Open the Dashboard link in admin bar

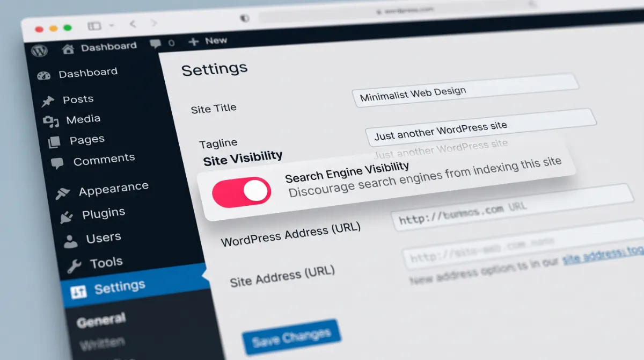pos(108,47)
